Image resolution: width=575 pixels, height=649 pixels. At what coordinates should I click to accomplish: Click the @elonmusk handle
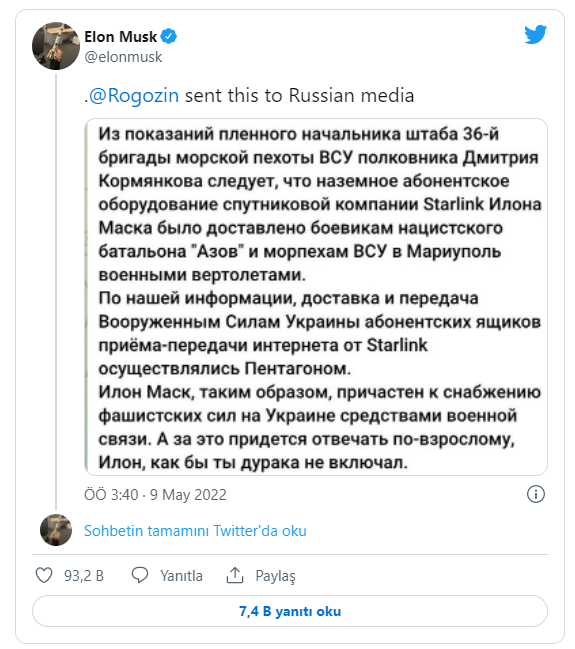(123, 57)
